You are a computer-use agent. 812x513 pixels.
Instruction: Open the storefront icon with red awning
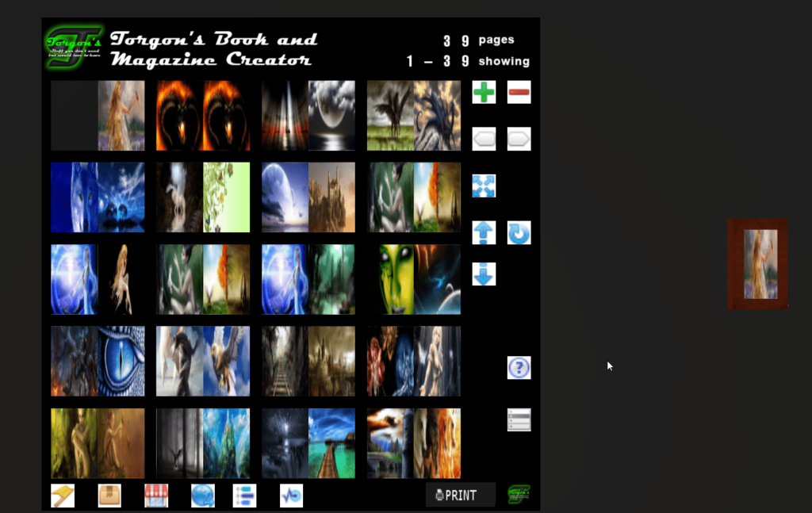coord(156,496)
